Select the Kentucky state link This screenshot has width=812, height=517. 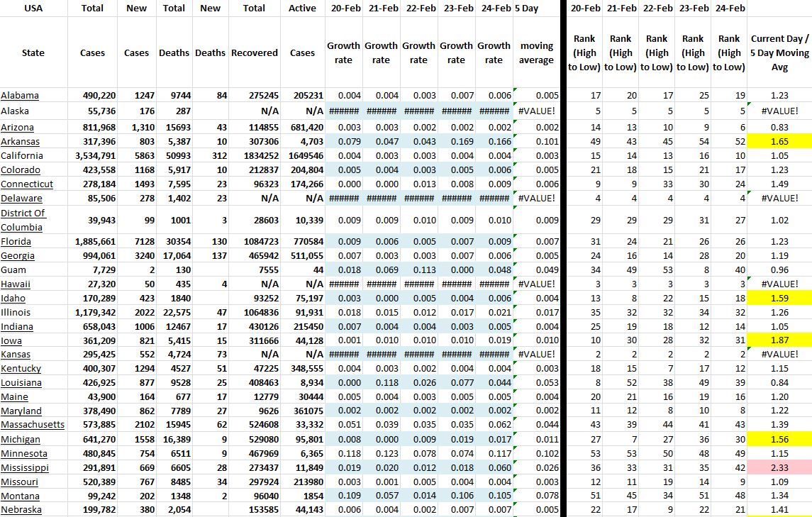pyautogui.click(x=21, y=369)
